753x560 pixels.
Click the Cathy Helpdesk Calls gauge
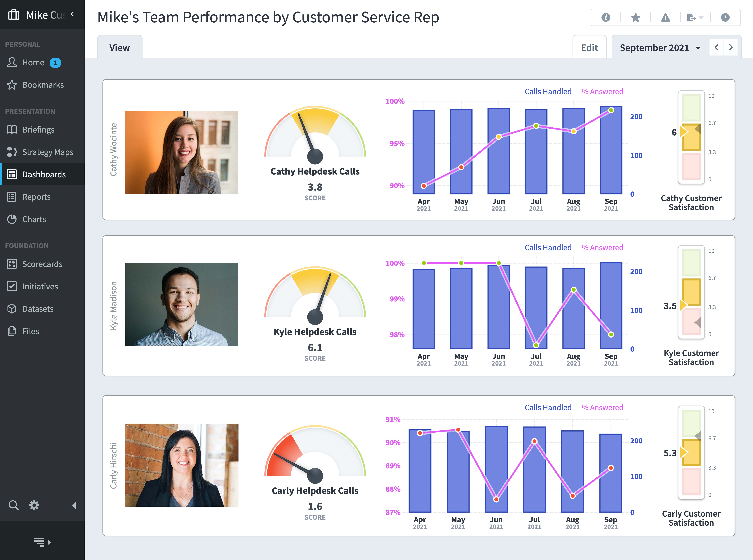pos(315,136)
